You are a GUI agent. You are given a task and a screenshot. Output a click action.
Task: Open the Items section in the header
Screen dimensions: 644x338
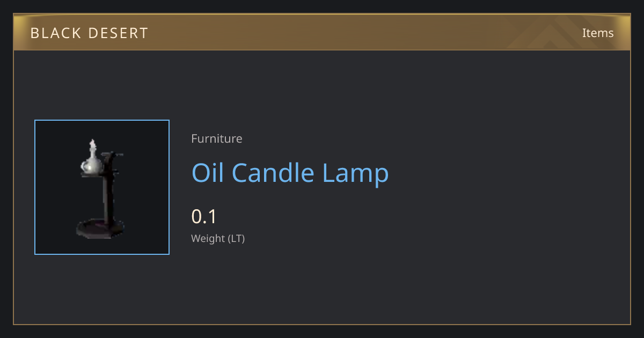[x=598, y=33]
